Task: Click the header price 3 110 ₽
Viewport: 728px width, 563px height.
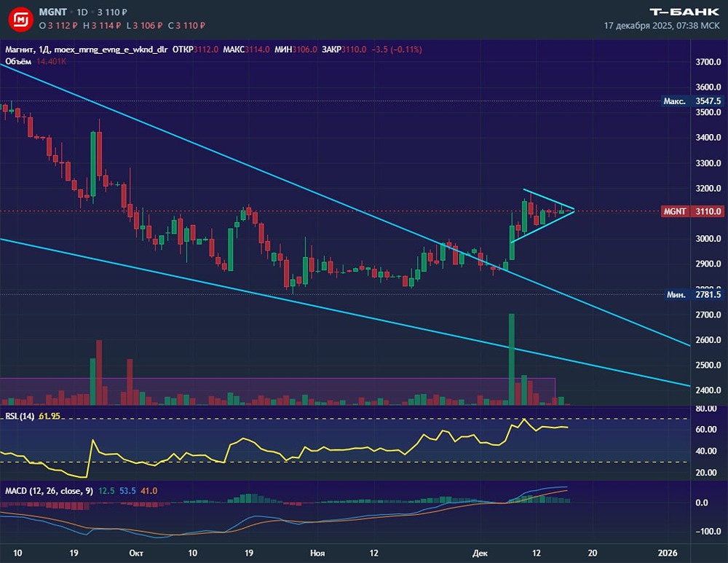Action: [x=112, y=12]
